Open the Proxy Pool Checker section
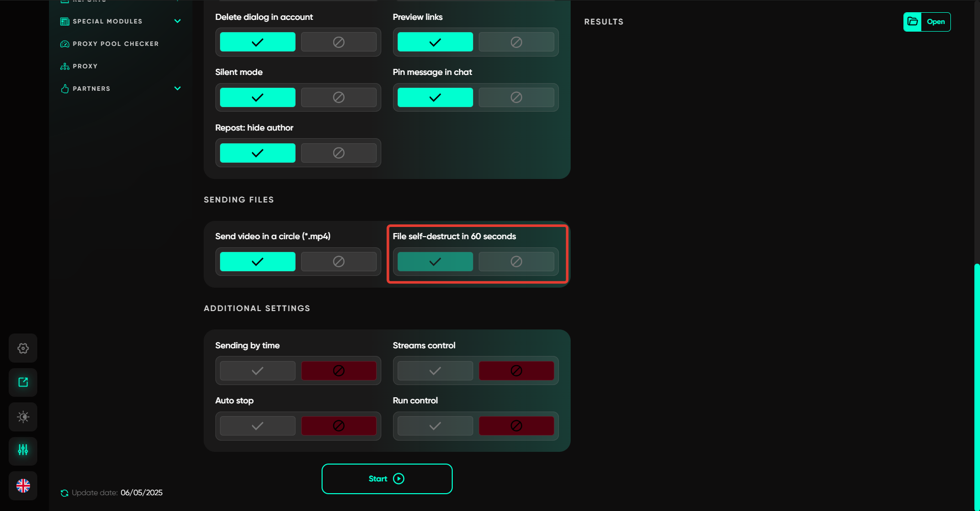Screen dimensions: 980x511 115,44
